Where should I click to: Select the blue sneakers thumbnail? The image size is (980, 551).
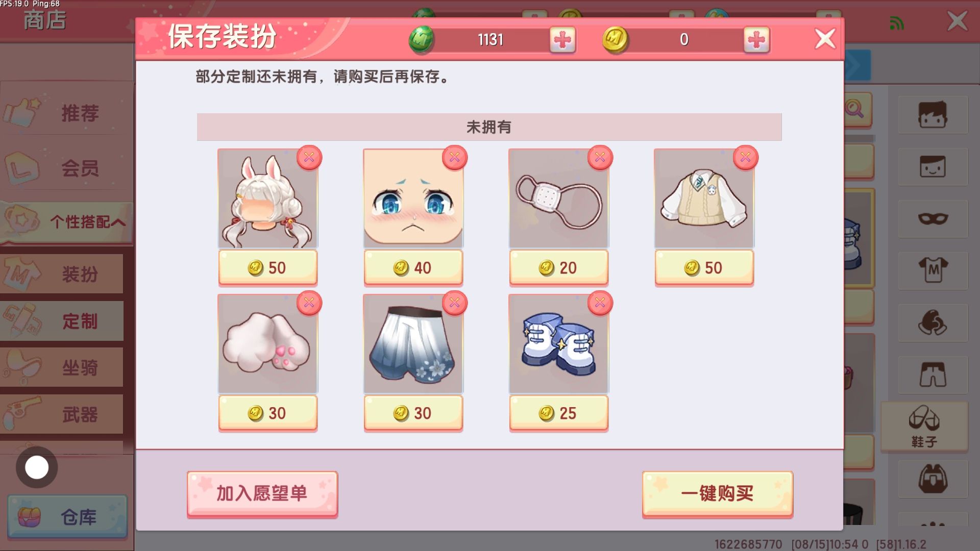coord(559,344)
